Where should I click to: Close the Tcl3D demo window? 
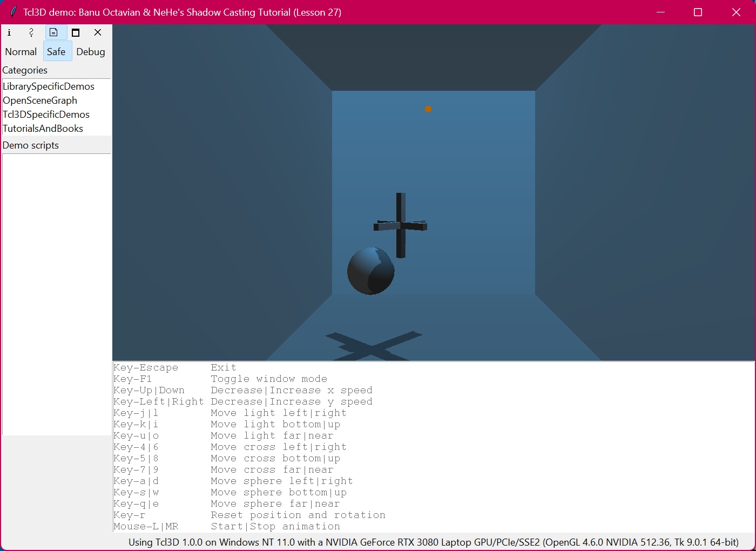coord(736,12)
